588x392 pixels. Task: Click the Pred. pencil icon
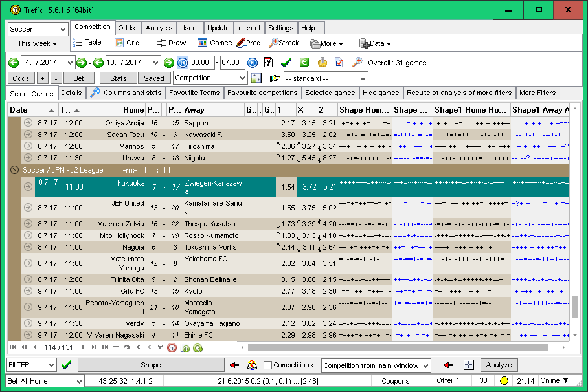tap(241, 43)
